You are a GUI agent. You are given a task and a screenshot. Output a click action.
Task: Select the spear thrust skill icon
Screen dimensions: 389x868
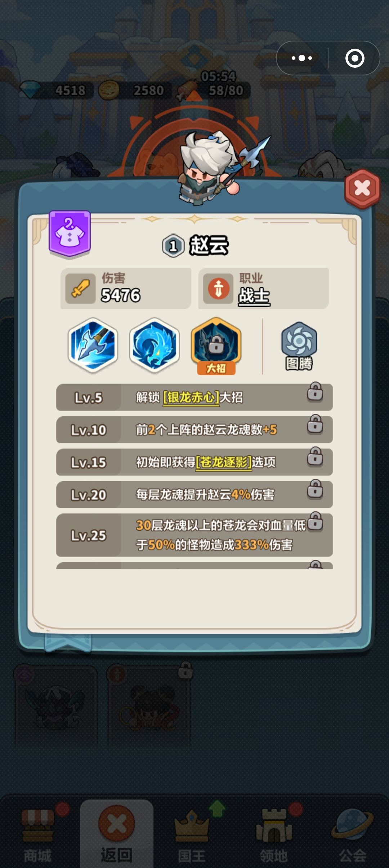coord(93,345)
